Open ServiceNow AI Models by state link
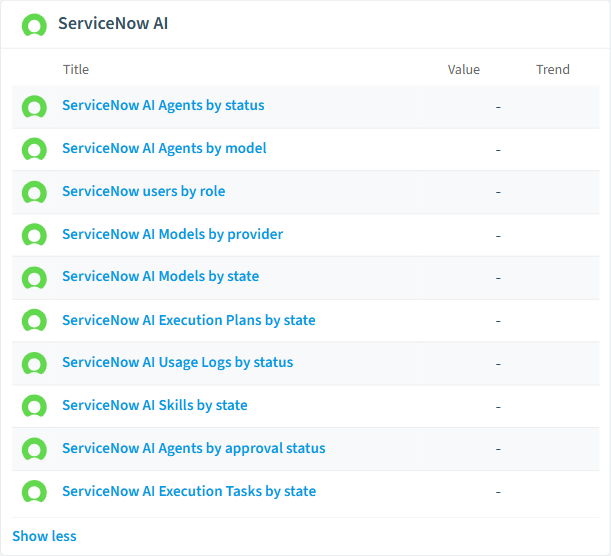 [x=161, y=276]
